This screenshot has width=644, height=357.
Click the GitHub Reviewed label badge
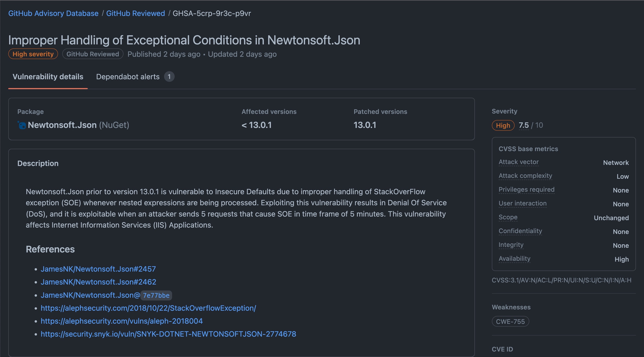(92, 54)
